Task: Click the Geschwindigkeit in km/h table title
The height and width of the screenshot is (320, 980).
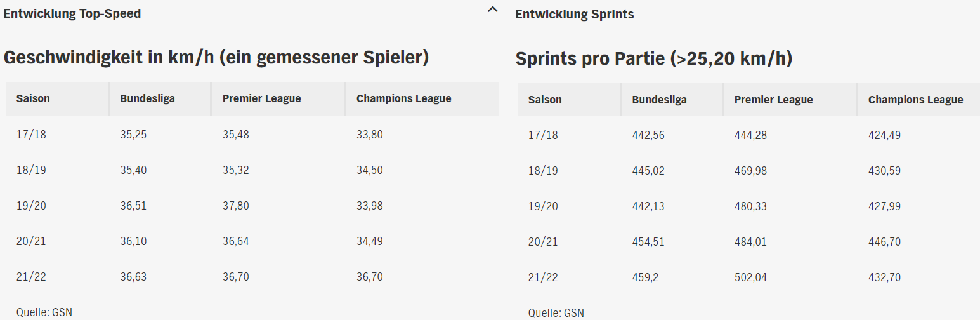Action: click(216, 58)
